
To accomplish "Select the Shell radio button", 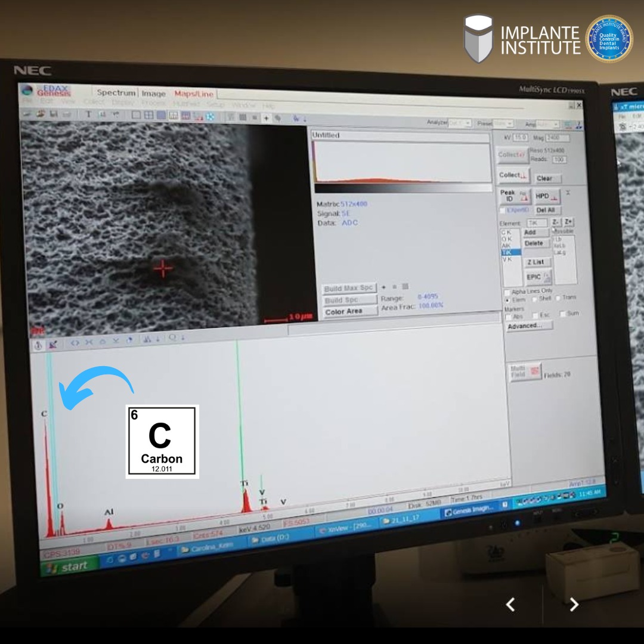I will (535, 299).
